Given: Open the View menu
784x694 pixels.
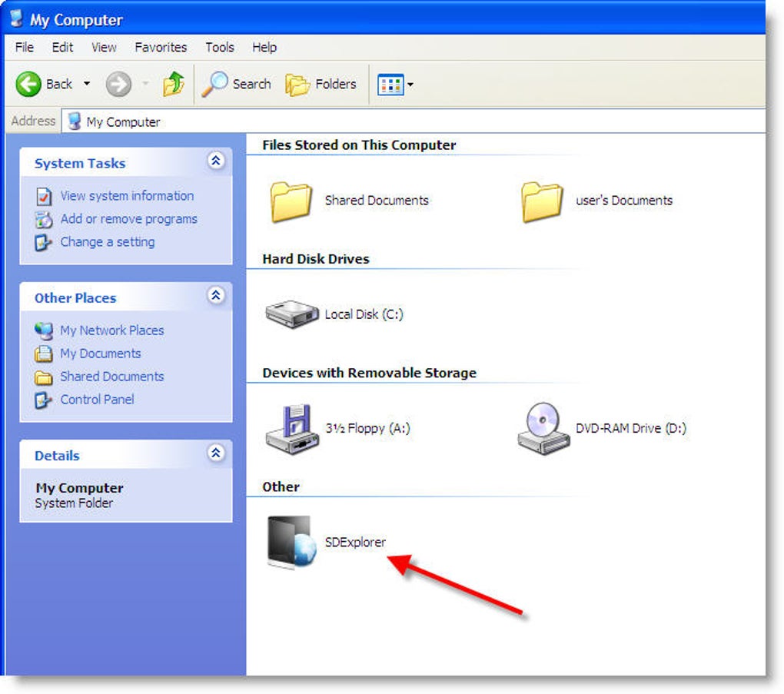Looking at the screenshot, I should pos(104,48).
